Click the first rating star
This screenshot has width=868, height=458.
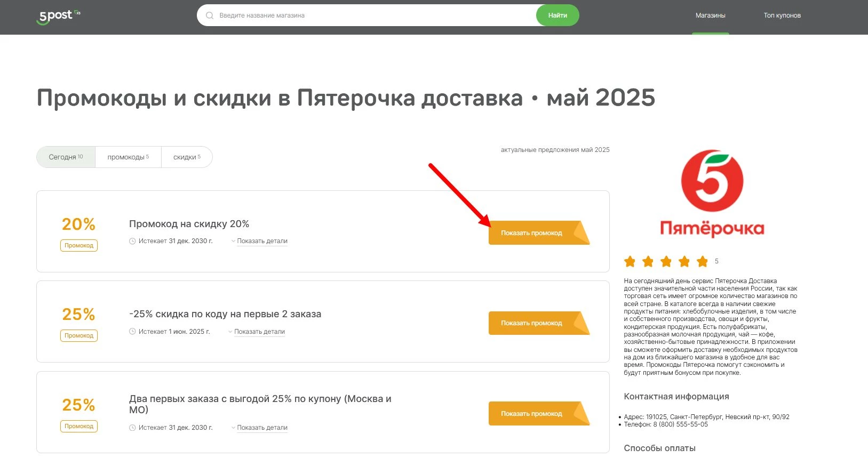630,261
